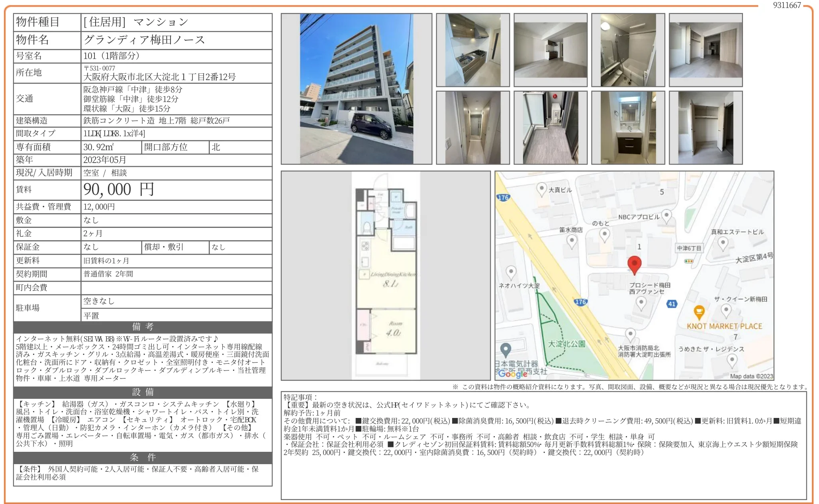
Task: Click the route 41 blue shield icon
Action: (672, 304)
